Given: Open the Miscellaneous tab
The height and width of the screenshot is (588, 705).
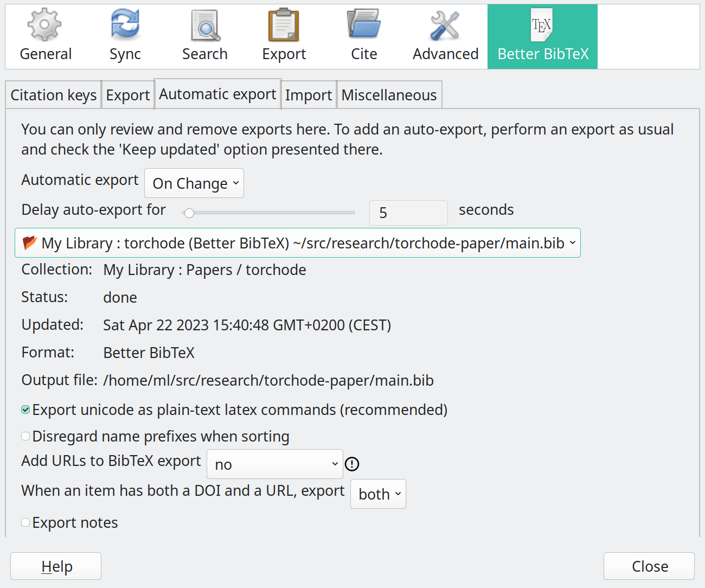Looking at the screenshot, I should [x=389, y=95].
